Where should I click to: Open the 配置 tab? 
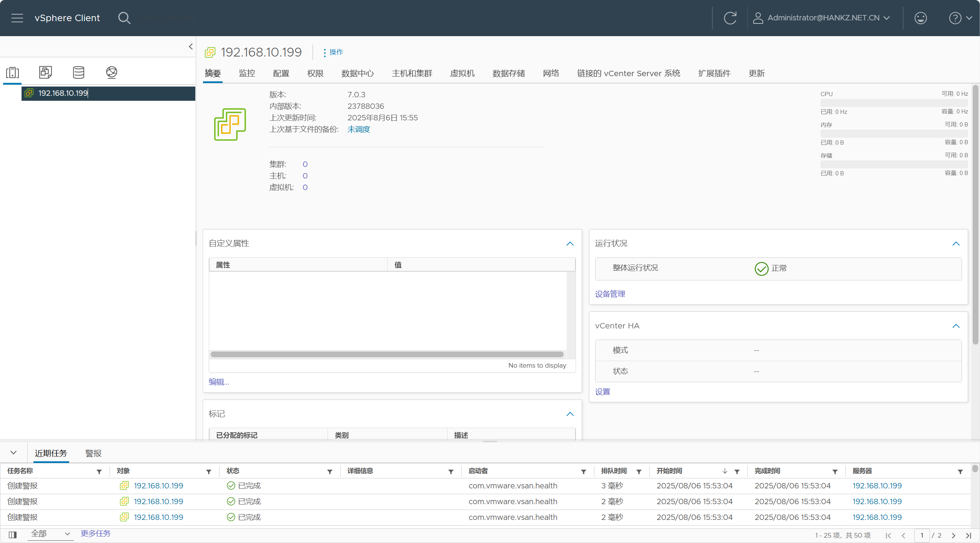click(x=281, y=73)
